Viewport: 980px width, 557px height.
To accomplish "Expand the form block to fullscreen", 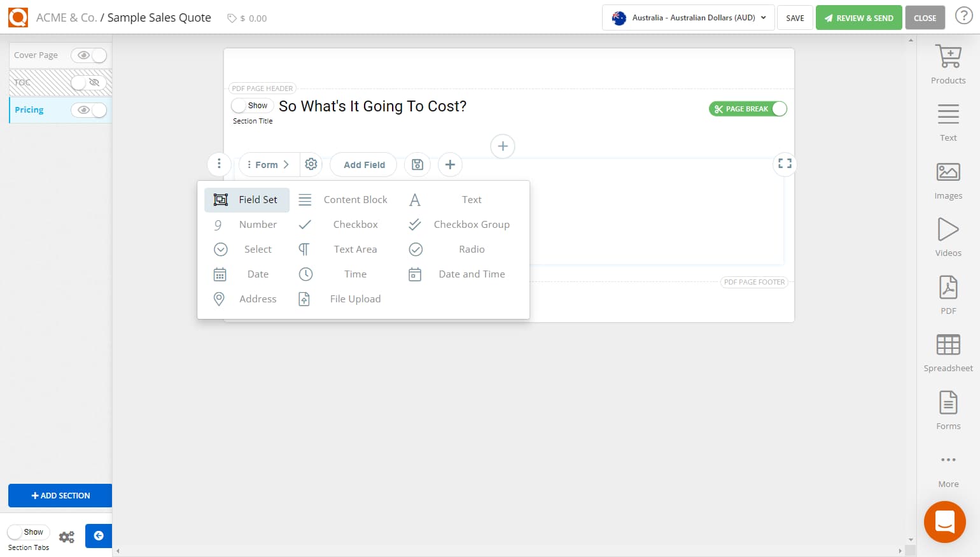I will (x=784, y=164).
